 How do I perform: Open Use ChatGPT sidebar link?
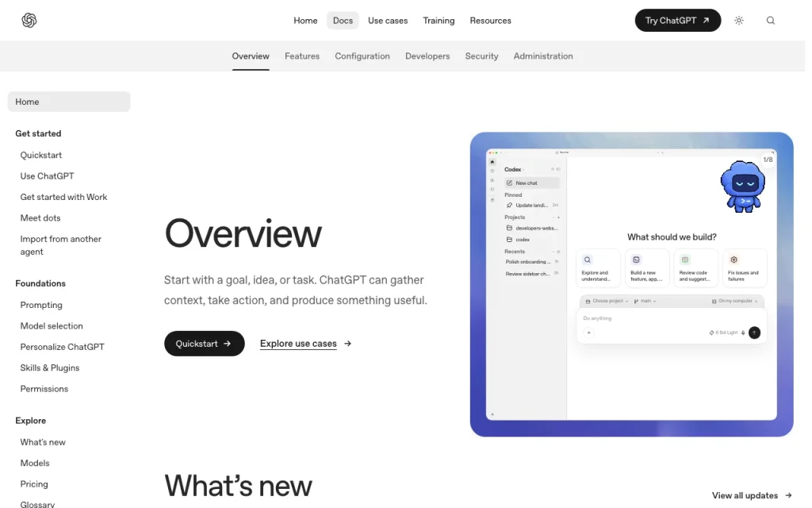tap(47, 176)
